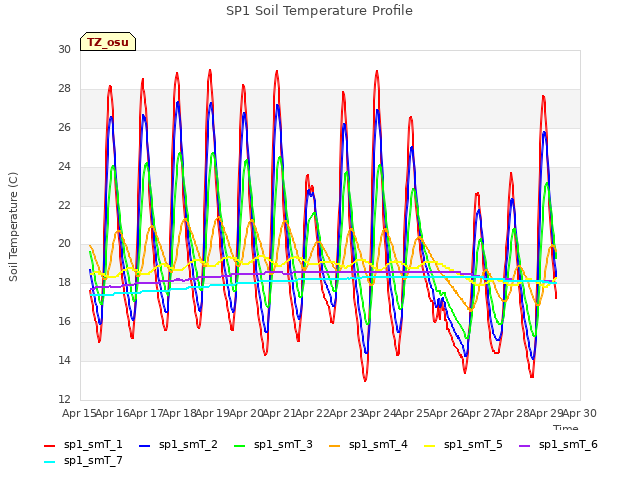Viewport: 640px width, 480px height.
Task: Select the sp1_smT_6 legend label
Action: 568,445
